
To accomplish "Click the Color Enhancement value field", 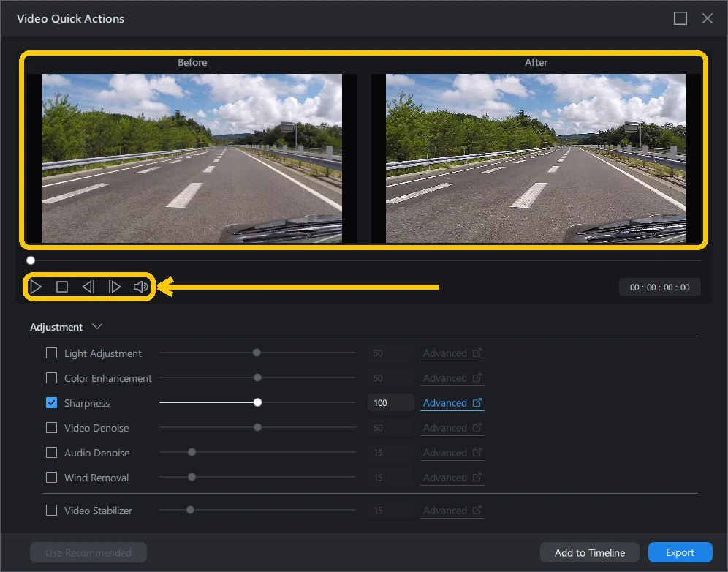I will pyautogui.click(x=390, y=377).
